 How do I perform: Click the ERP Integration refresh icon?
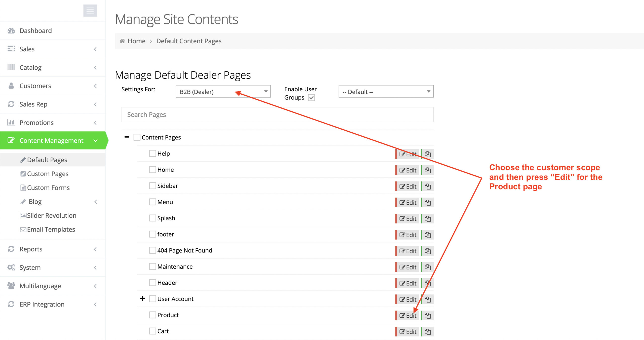11,304
